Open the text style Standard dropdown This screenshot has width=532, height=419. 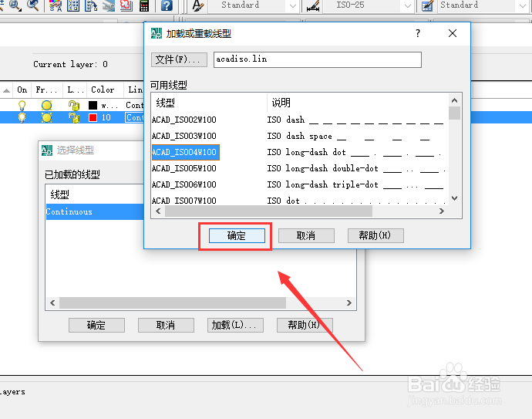(x=292, y=5)
